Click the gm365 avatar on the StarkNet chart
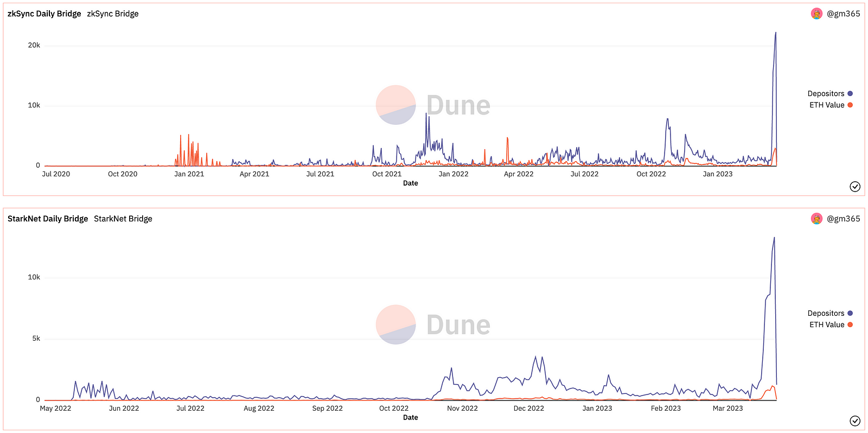Viewport: 868px width, 433px height. pos(816,219)
